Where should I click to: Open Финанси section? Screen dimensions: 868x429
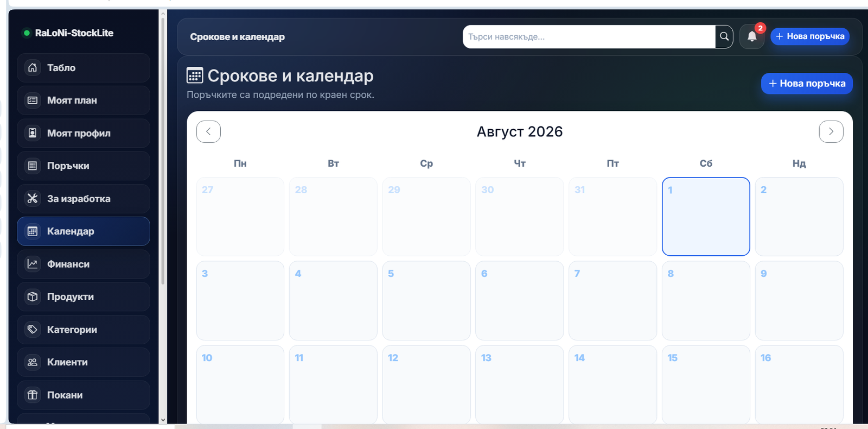[84, 264]
